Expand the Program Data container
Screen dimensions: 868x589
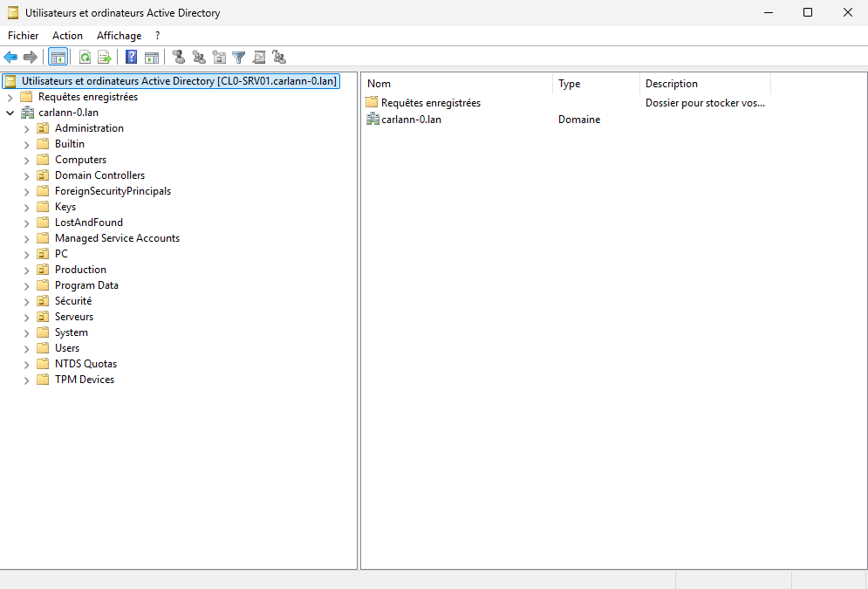pos(26,286)
